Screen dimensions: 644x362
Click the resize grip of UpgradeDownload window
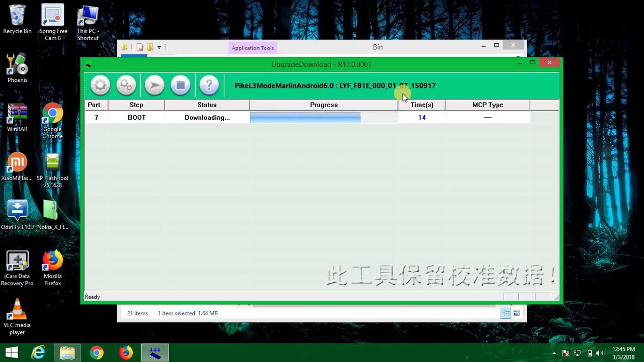click(556, 298)
